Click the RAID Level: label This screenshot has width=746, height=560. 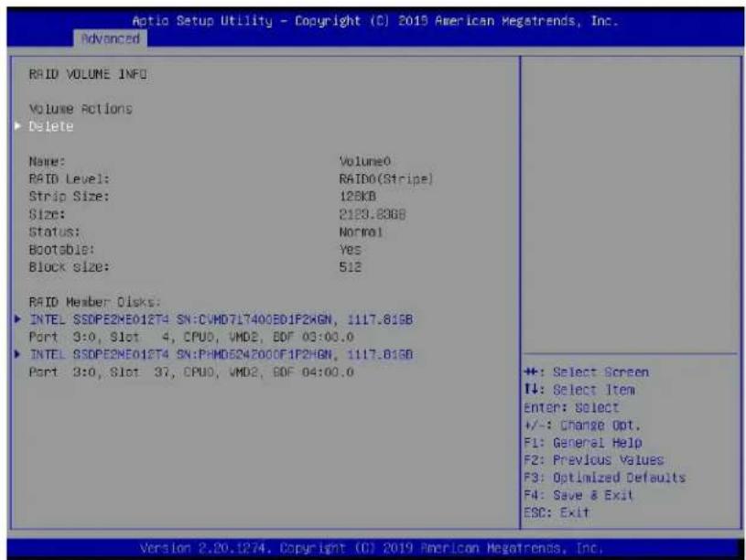pos(69,179)
